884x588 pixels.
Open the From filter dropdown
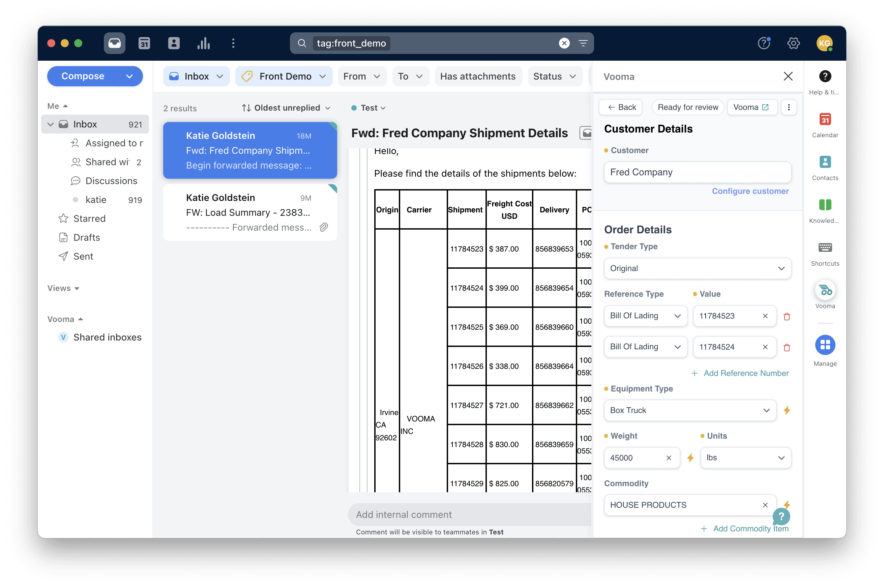click(x=362, y=76)
